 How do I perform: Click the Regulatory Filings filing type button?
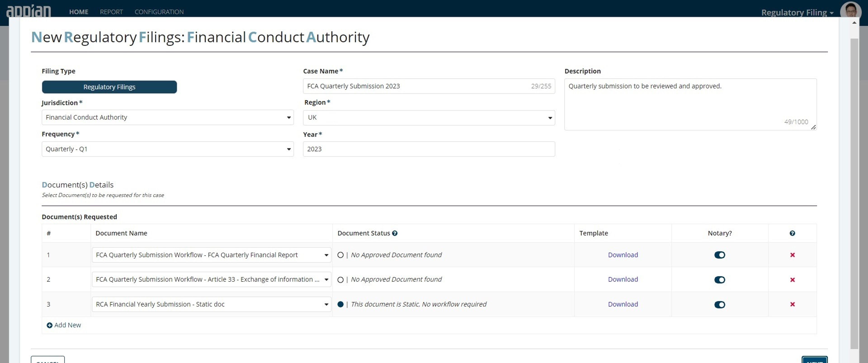tap(109, 87)
